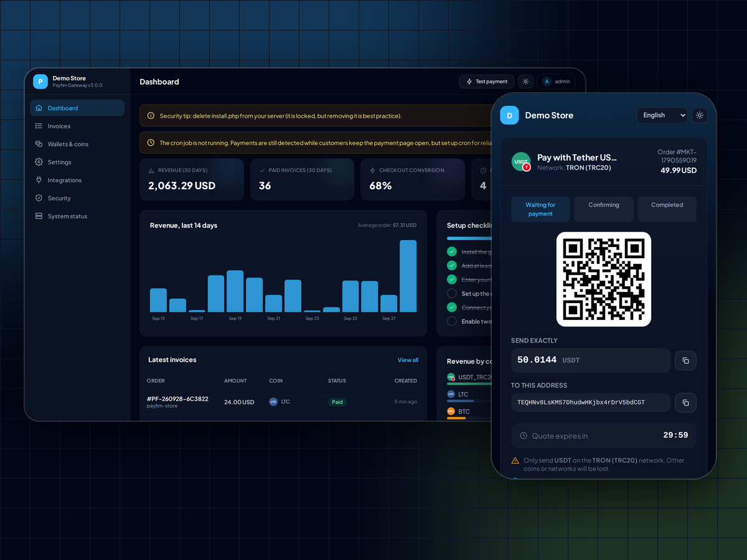
Task: Click the TEQHNv8LsKM57 address field
Action: click(x=591, y=403)
